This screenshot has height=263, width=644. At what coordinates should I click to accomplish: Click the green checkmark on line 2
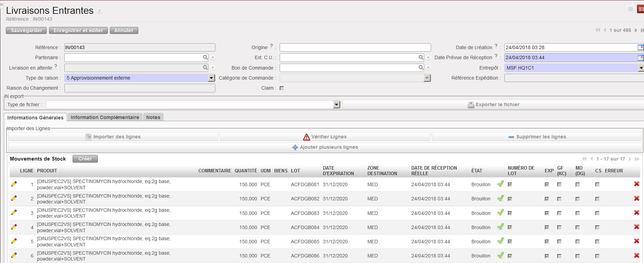tap(500, 198)
